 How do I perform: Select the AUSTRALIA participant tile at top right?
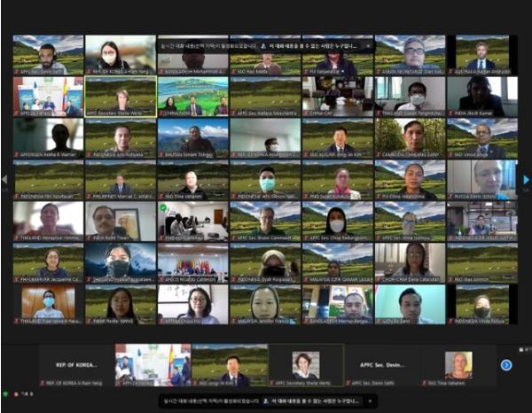481,54
